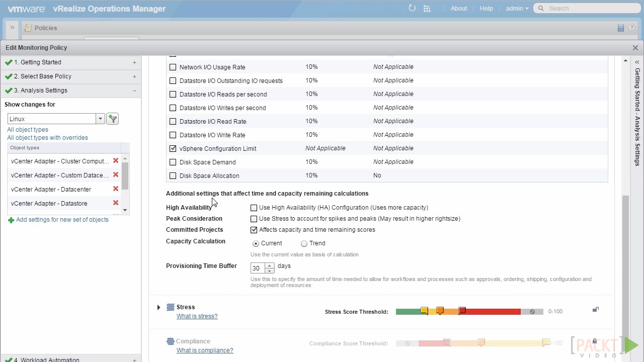
Task: Enable Use Stress for spikes and peaks
Action: click(254, 219)
